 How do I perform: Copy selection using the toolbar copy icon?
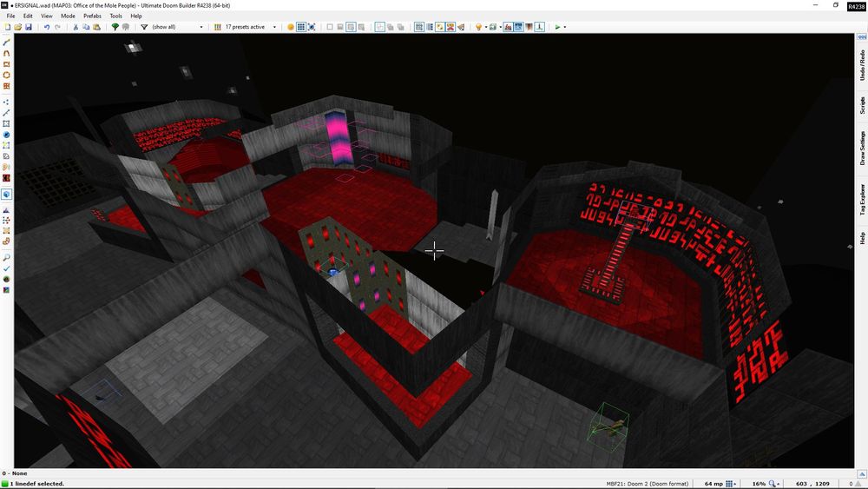pyautogui.click(x=86, y=27)
